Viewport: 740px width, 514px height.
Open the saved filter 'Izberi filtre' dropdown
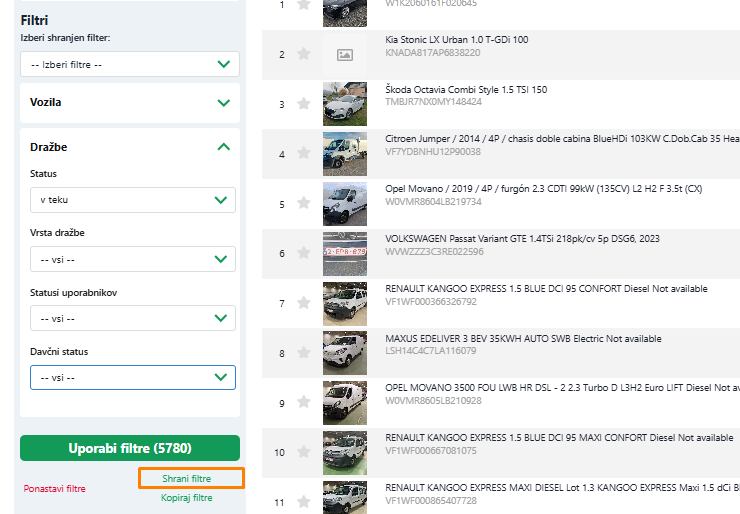point(130,64)
